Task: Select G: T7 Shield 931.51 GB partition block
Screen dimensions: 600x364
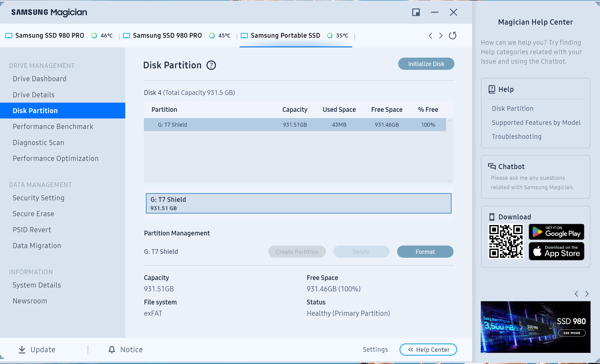Action: [x=298, y=203]
